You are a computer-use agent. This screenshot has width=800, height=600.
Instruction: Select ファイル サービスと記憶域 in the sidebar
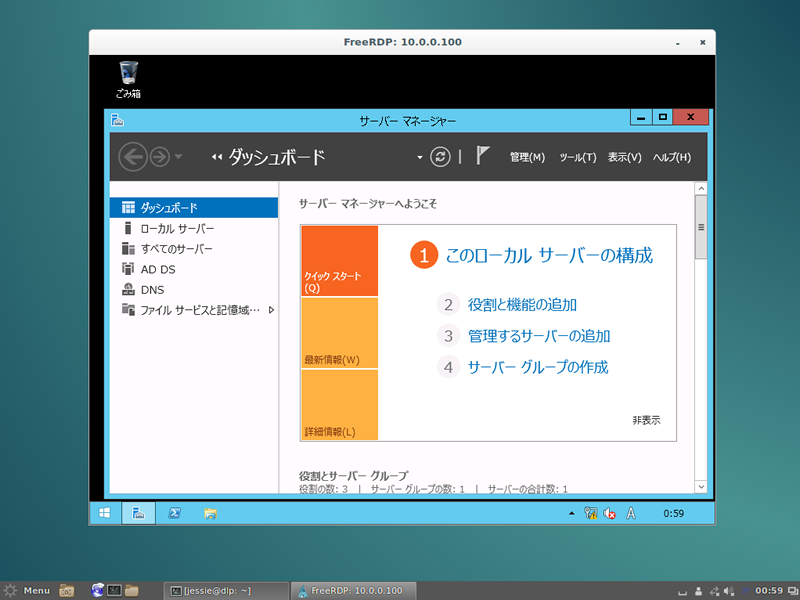[x=194, y=310]
